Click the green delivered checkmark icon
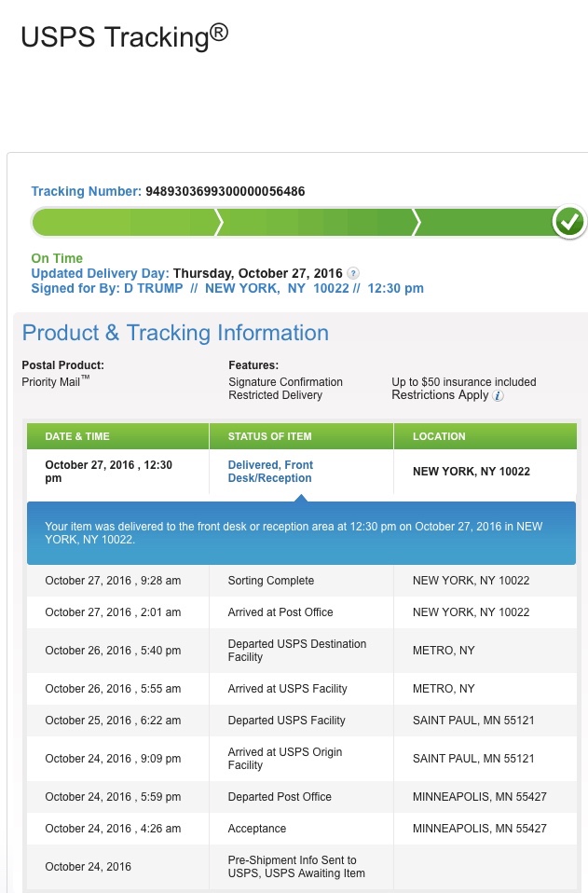The width and height of the screenshot is (588, 893). [x=569, y=222]
